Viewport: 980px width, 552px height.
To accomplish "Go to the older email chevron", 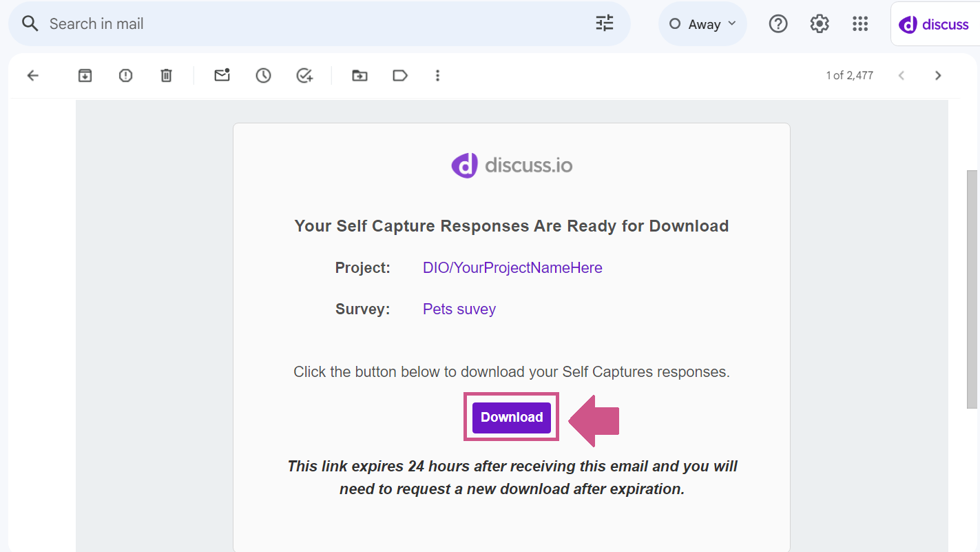I will 938,76.
